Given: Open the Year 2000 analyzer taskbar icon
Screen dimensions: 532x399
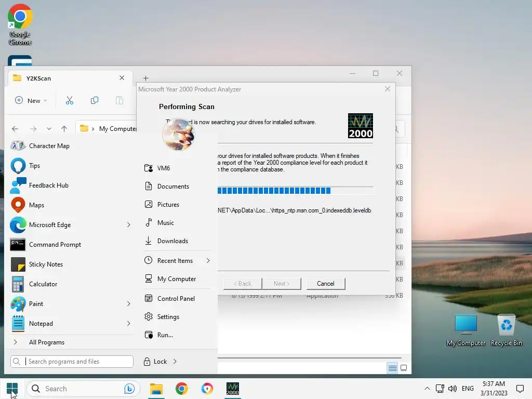Looking at the screenshot, I should [233, 389].
